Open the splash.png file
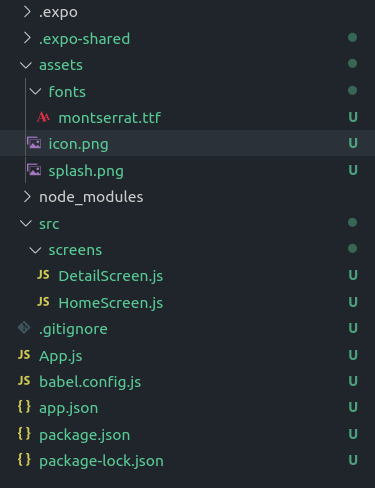Viewport: 375px width, 488px height. 86,171
